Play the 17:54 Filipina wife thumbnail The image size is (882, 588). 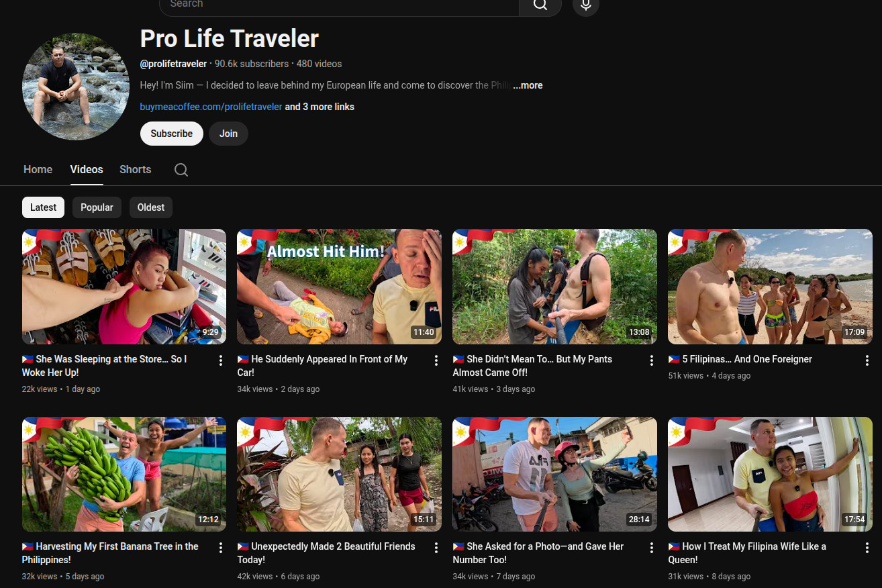(771, 475)
